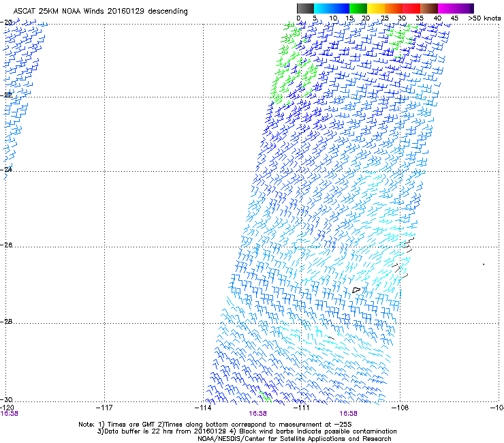Viewport: 504px width, 443px height.
Task: Click the -120 longitude axis label
Action: [7, 408]
